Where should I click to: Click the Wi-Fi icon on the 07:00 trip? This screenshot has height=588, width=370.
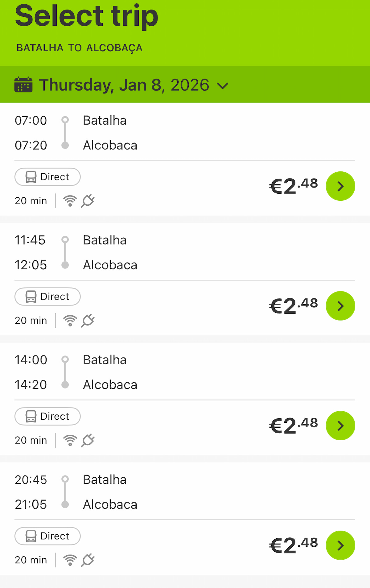[x=70, y=201]
